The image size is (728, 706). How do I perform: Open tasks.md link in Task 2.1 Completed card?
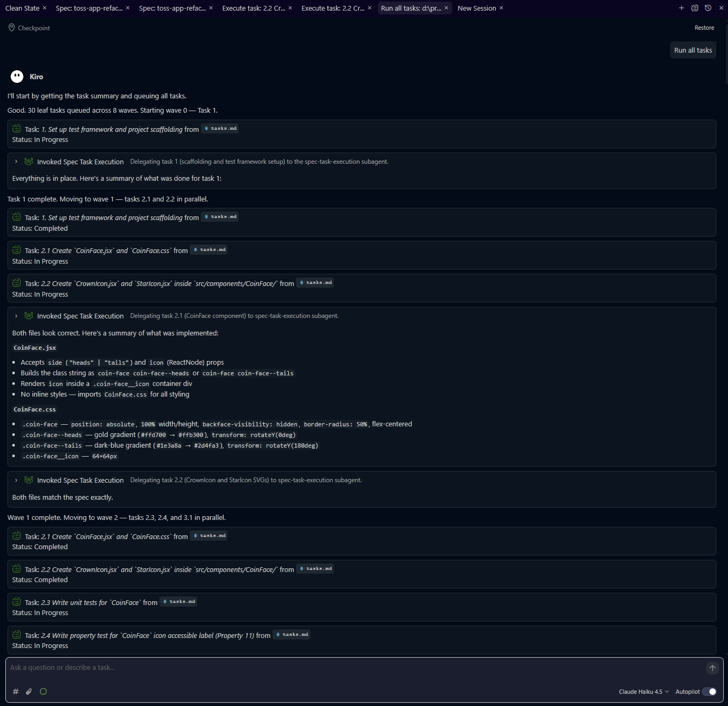(209, 536)
